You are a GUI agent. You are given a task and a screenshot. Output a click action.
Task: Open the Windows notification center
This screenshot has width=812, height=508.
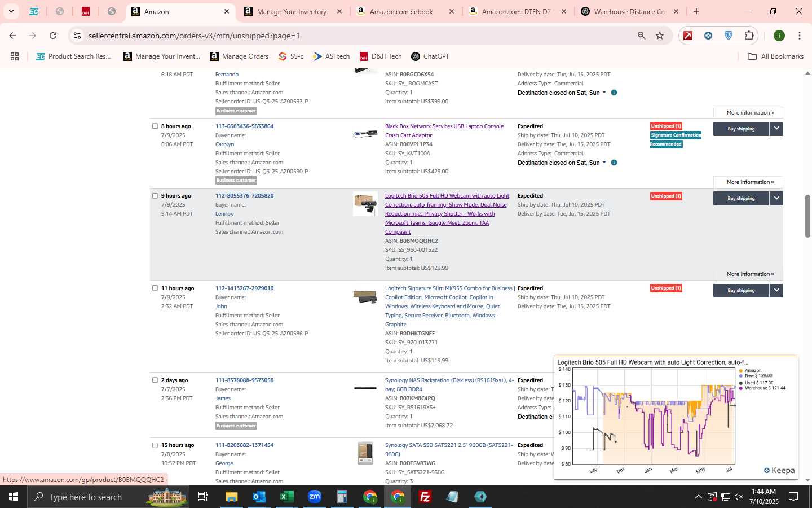pyautogui.click(x=793, y=497)
